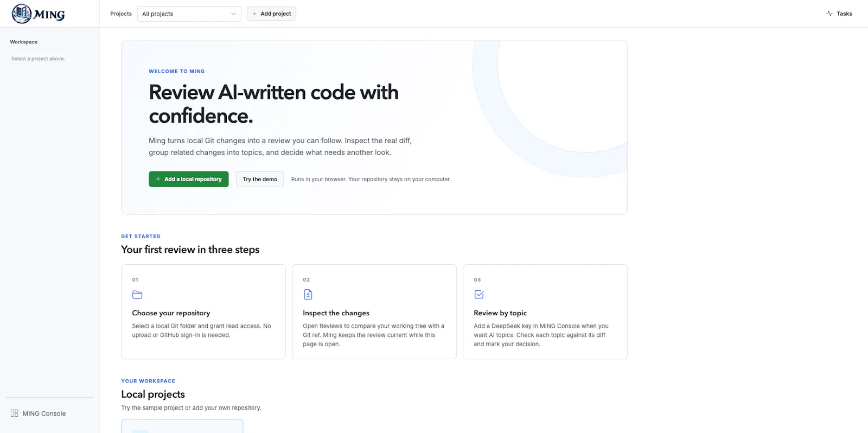Screen dimensions: 868x433
Task: Click the Inspect the changes heading
Action: (336, 313)
